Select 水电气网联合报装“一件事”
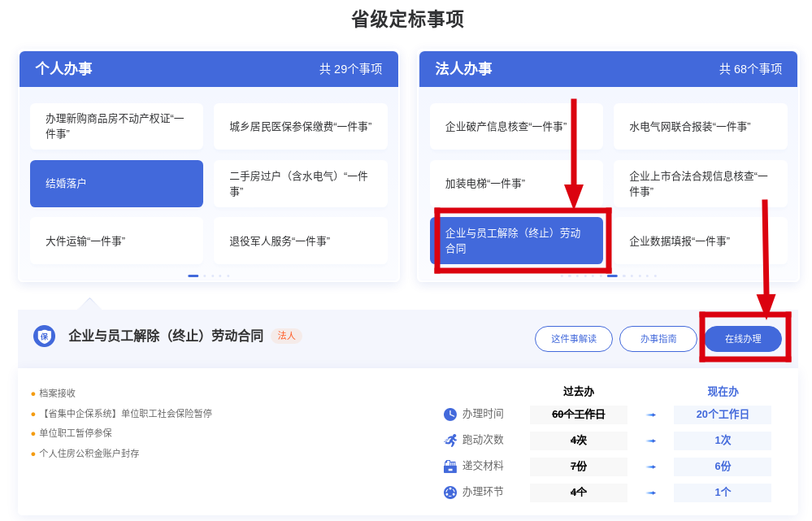 (700, 127)
